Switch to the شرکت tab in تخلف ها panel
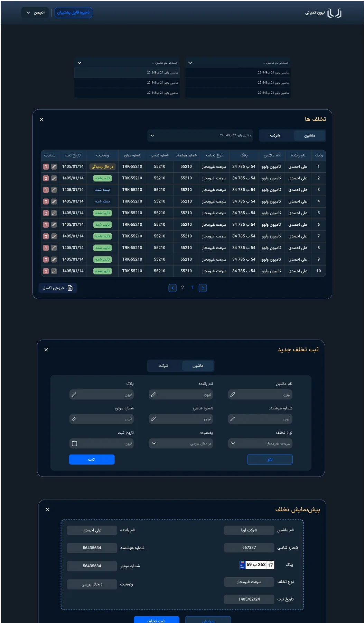 tap(275, 136)
